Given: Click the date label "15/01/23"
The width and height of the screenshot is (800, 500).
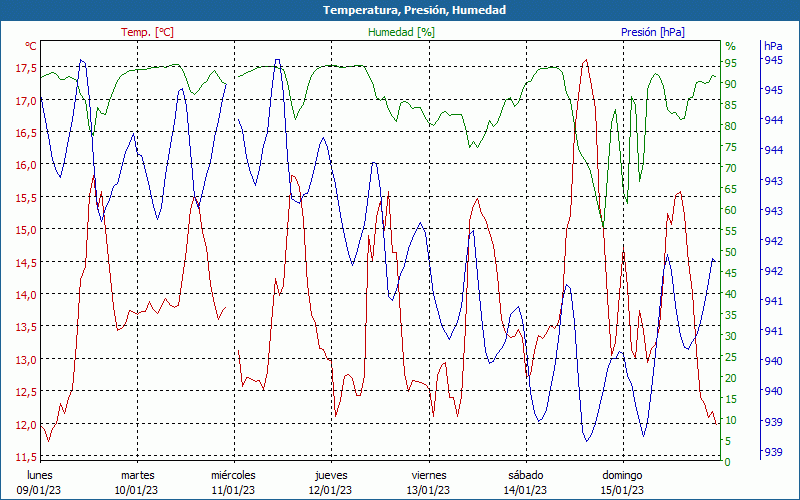Looking at the screenshot, I should [622, 490].
